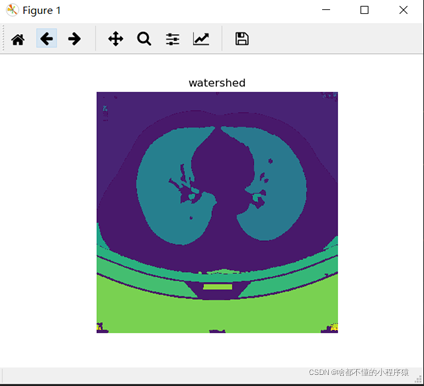Click the "Figure 1" window title
Screen dimensions: 424x386
pos(42,10)
